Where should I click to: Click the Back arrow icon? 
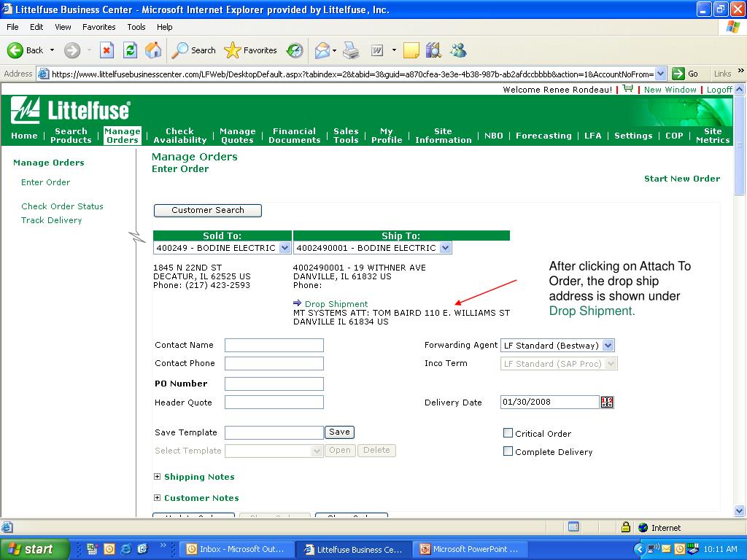[15, 50]
